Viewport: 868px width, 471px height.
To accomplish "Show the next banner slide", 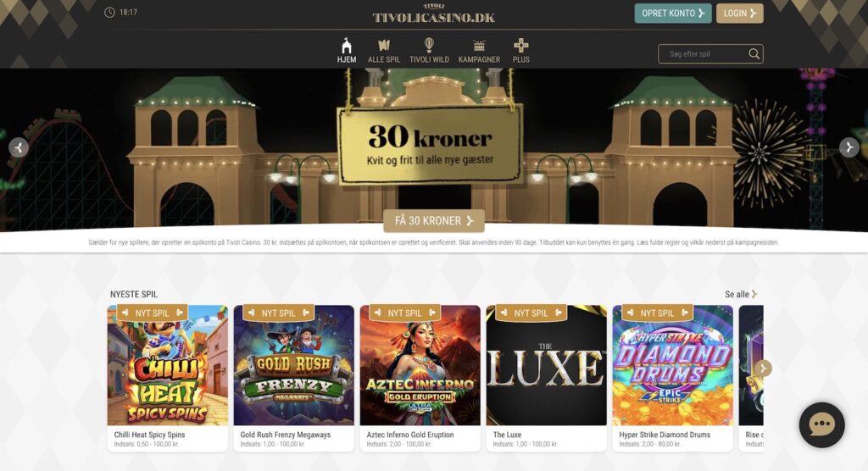I will (849, 147).
